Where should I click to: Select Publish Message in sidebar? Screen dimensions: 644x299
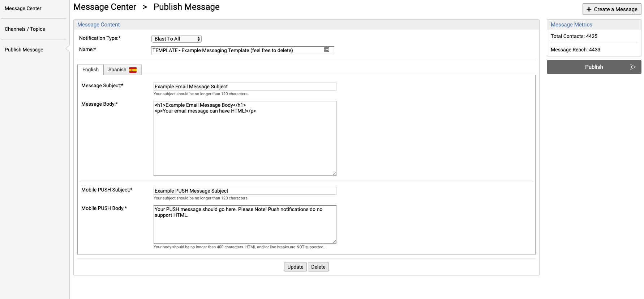click(24, 50)
